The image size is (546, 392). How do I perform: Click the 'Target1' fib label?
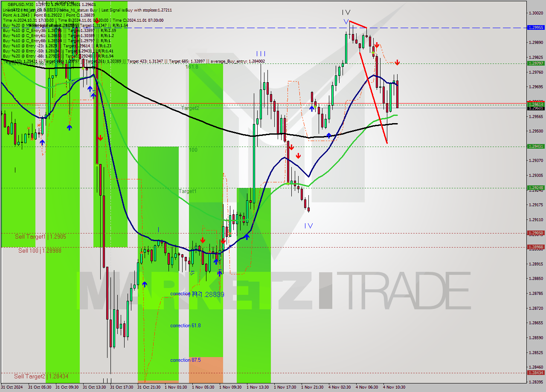(188, 191)
